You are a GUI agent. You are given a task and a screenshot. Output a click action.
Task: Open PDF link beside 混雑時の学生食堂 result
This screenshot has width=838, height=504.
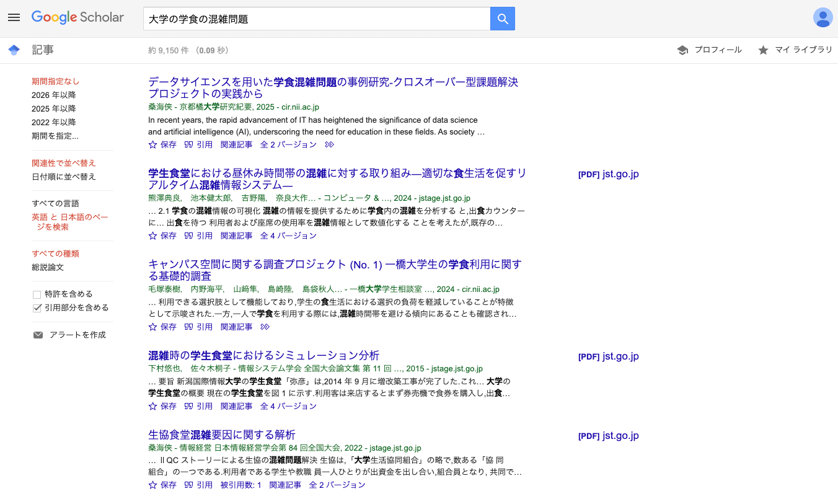click(x=608, y=356)
